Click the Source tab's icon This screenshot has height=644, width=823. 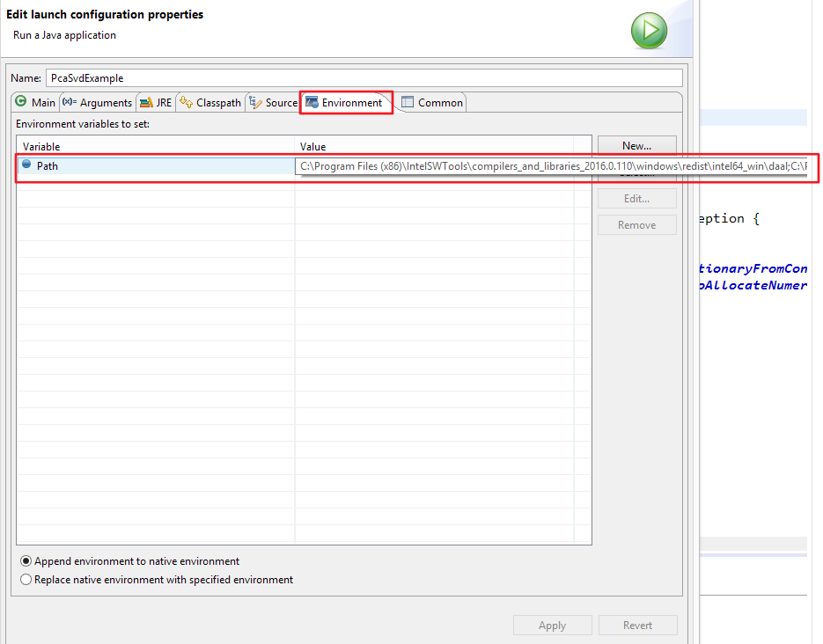pyautogui.click(x=255, y=103)
